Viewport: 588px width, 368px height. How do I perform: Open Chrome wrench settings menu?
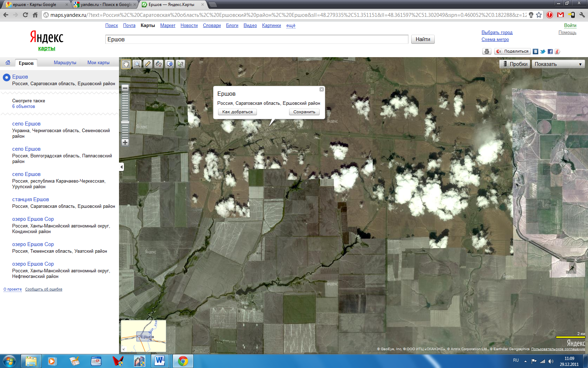coord(582,15)
